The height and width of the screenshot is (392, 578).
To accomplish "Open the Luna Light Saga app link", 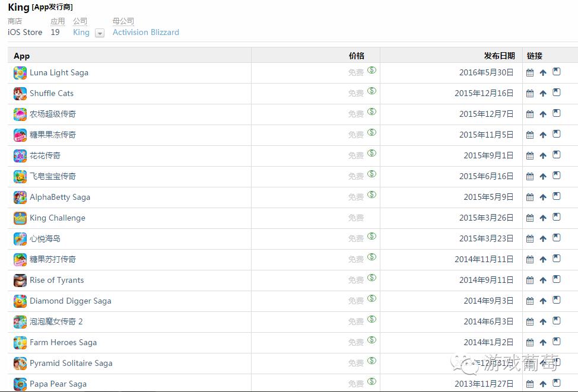I will (59, 72).
